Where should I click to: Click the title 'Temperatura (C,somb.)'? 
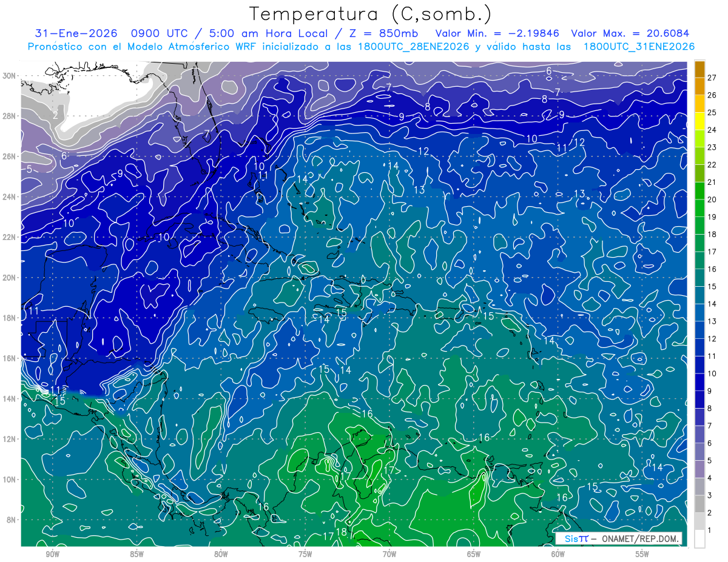[370, 15]
